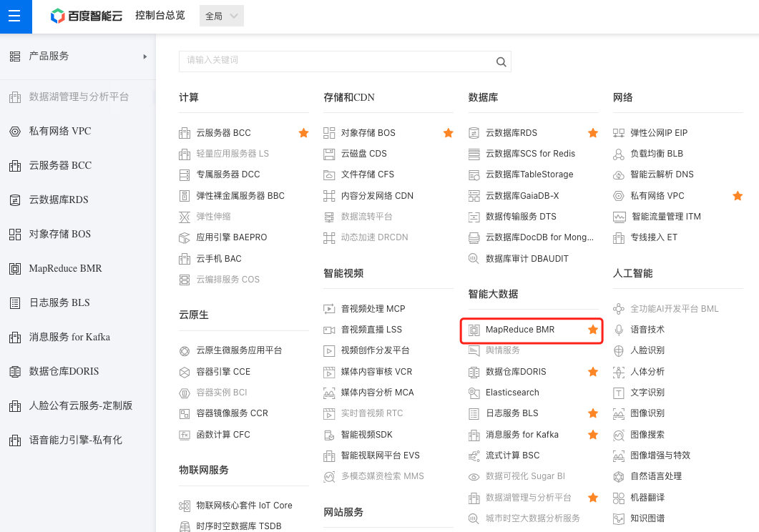The height and width of the screenshot is (532, 759).
Task: Click the 云手机 BAC icon
Action: coord(185,259)
